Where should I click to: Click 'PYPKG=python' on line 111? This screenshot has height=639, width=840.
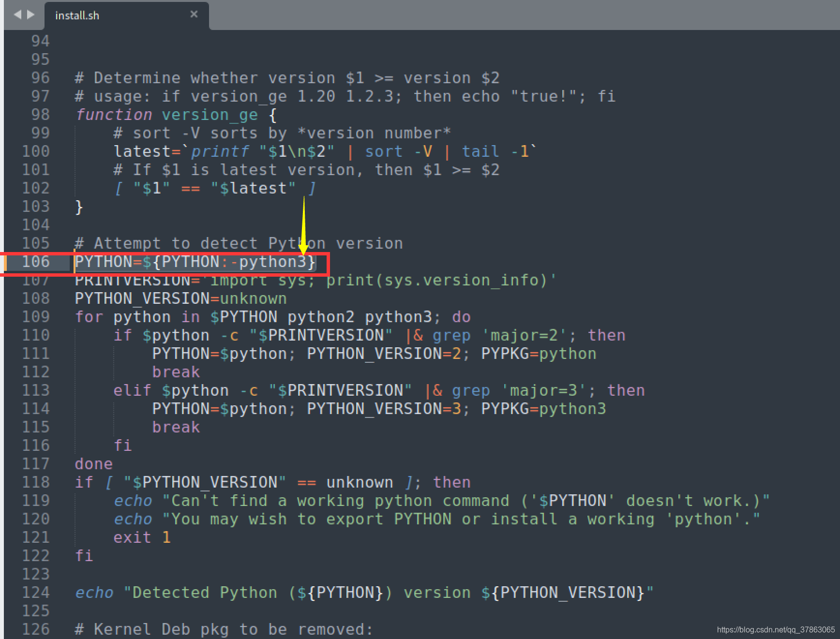tap(539, 354)
